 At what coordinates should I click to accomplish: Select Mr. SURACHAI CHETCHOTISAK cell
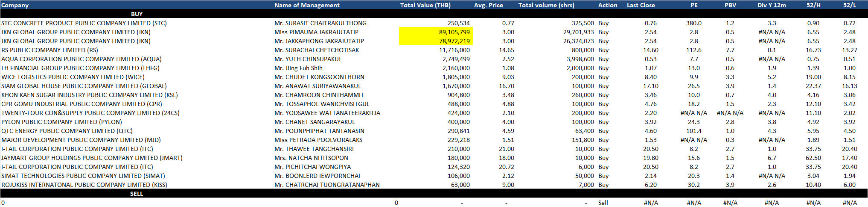pyautogui.click(x=317, y=50)
